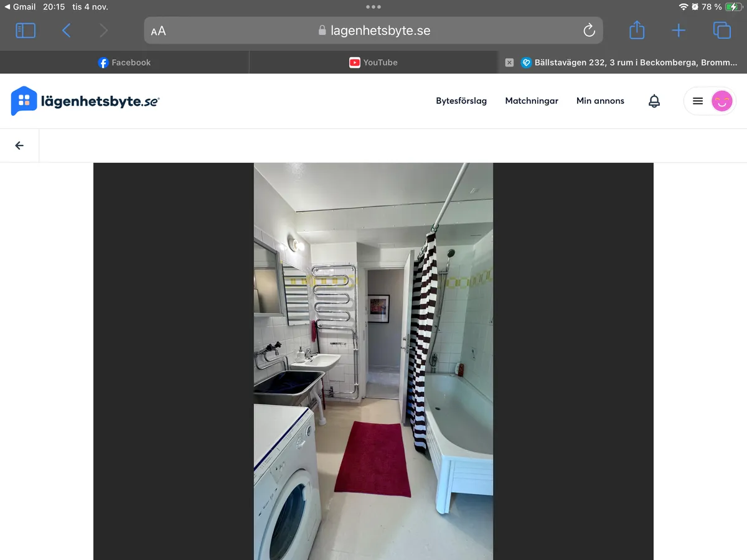747x560 pixels.
Task: Click the lägenhetsbyte.se logo
Action: 85,101
